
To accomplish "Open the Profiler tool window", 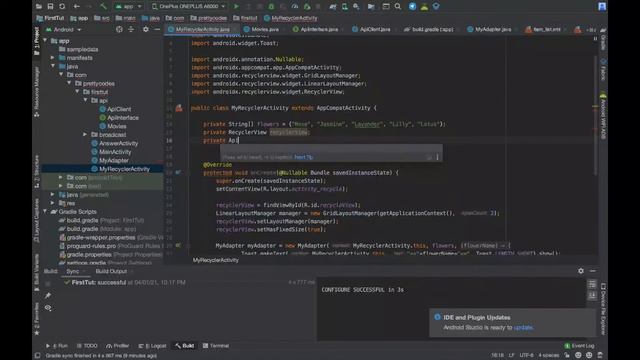I will point(118,346).
